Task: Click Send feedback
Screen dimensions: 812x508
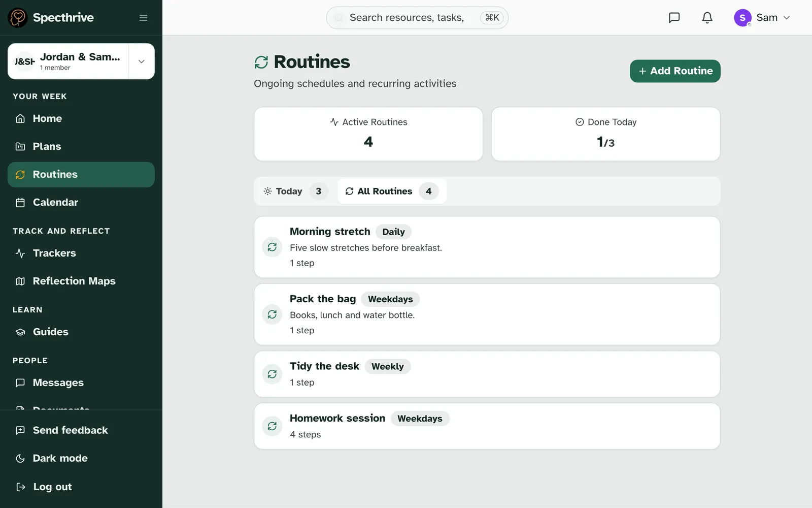Action: [81, 430]
